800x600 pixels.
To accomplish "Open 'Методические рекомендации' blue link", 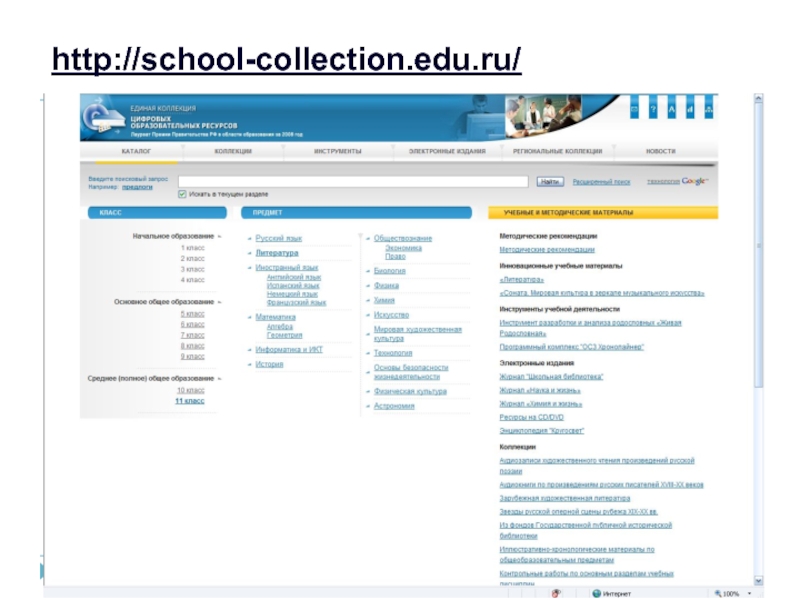I will click(x=547, y=249).
